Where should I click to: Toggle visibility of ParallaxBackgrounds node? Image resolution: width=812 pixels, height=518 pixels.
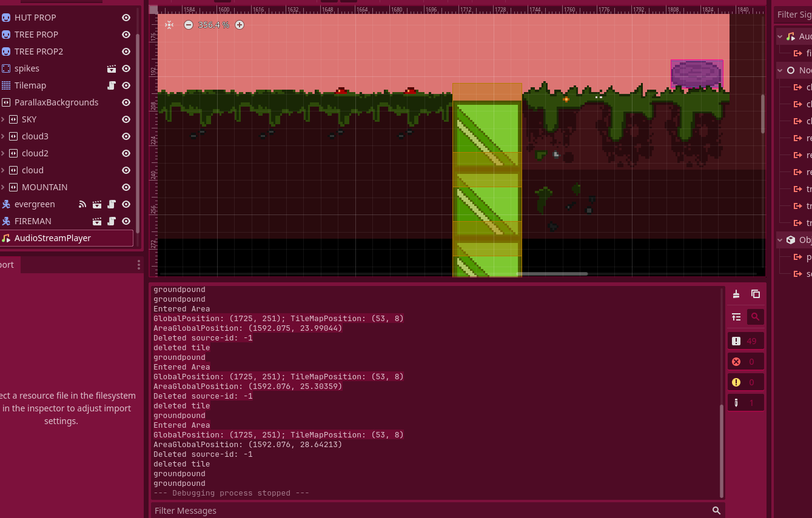click(x=126, y=102)
